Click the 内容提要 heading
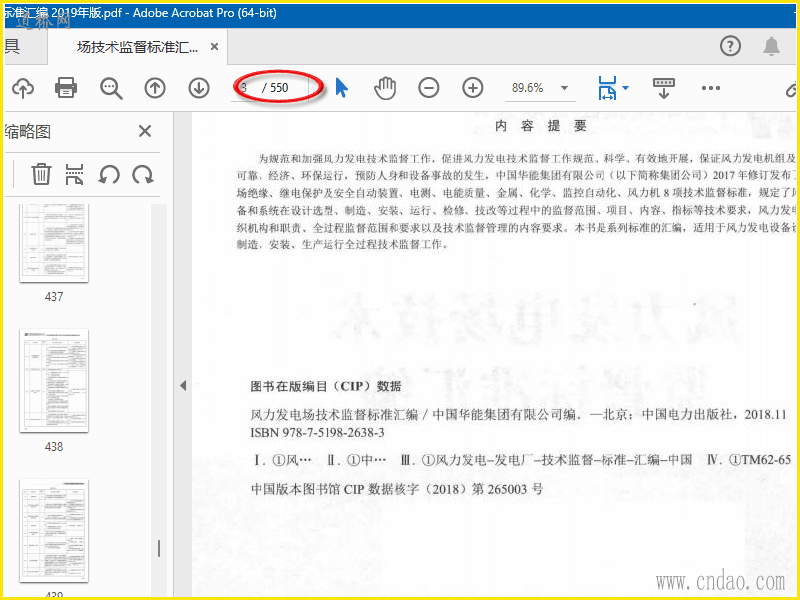This screenshot has width=800, height=600. [x=541, y=126]
